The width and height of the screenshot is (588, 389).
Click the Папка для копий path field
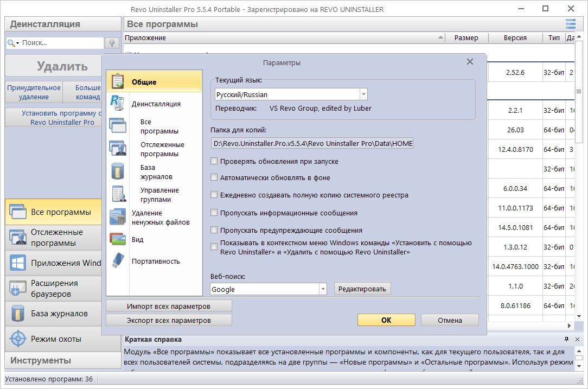tap(312, 143)
